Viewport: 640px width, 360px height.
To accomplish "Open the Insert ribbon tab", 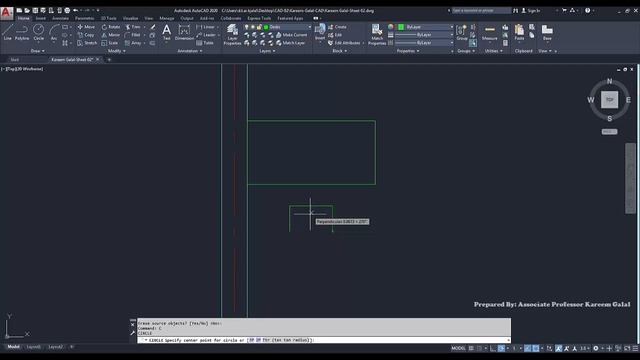I will (x=40, y=18).
